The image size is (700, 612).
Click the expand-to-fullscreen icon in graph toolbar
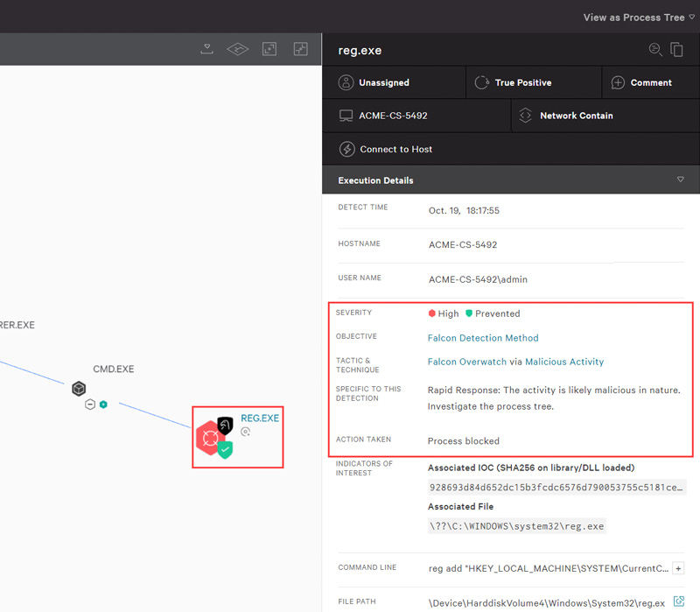tap(269, 49)
